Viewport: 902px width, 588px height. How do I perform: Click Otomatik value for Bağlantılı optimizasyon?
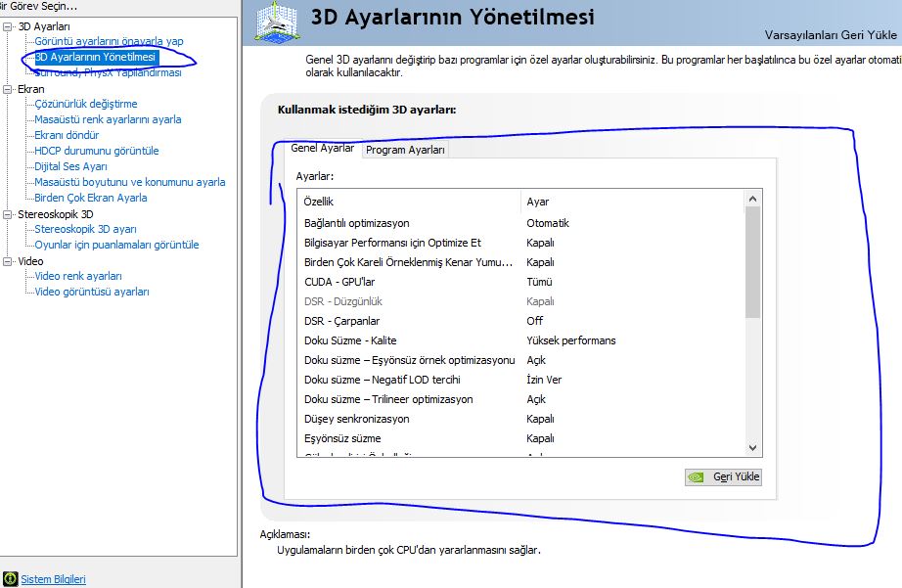click(548, 223)
